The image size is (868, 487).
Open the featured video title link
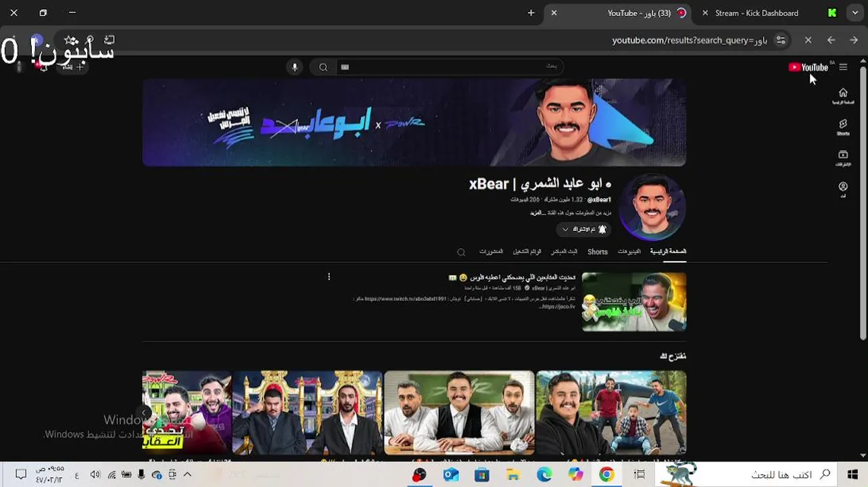[512, 277]
